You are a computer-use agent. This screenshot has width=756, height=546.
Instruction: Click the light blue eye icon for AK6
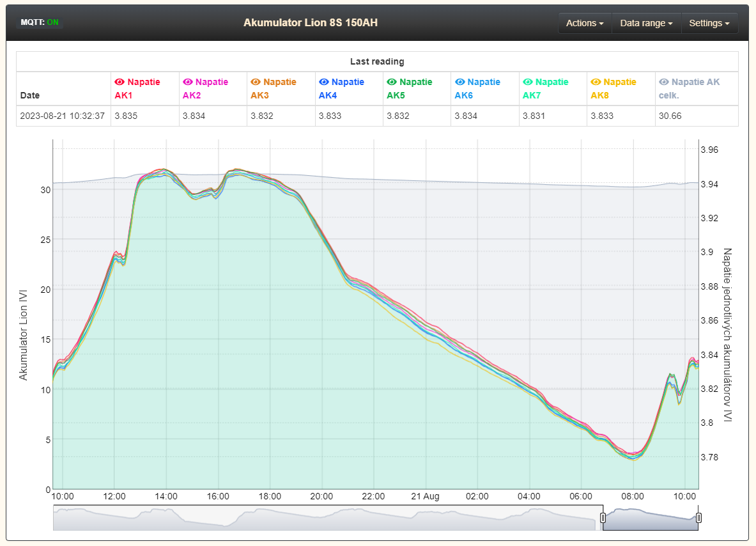coord(459,82)
